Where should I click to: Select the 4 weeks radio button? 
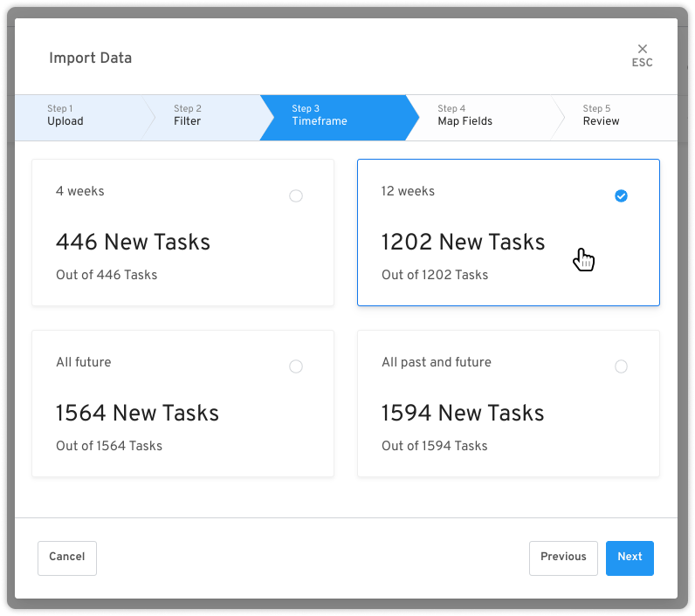click(296, 195)
